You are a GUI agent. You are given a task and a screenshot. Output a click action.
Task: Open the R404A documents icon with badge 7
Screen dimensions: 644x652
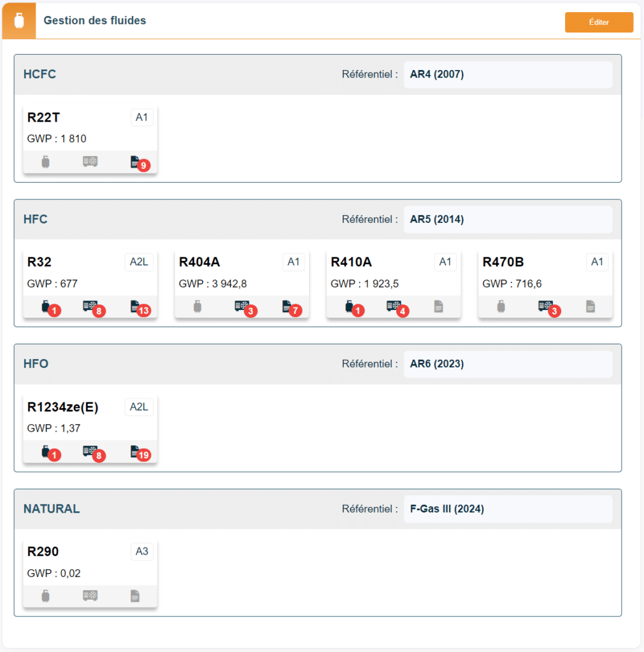click(287, 306)
